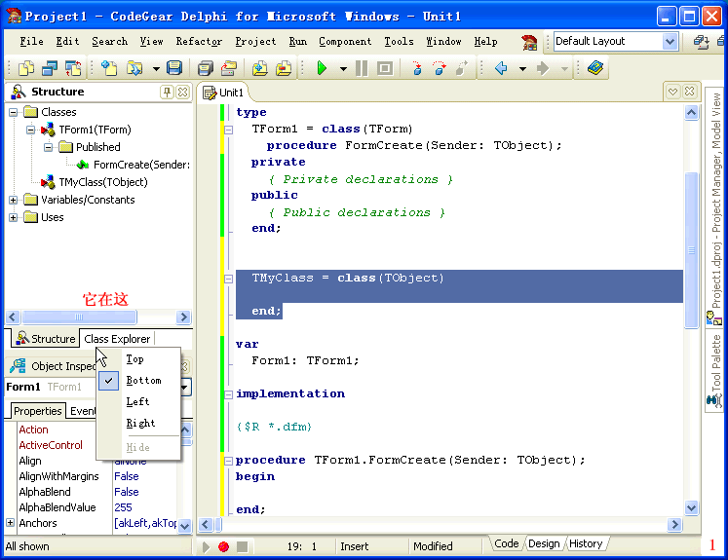728x560 pixels.
Task: Open the Component menu
Action: (x=345, y=41)
